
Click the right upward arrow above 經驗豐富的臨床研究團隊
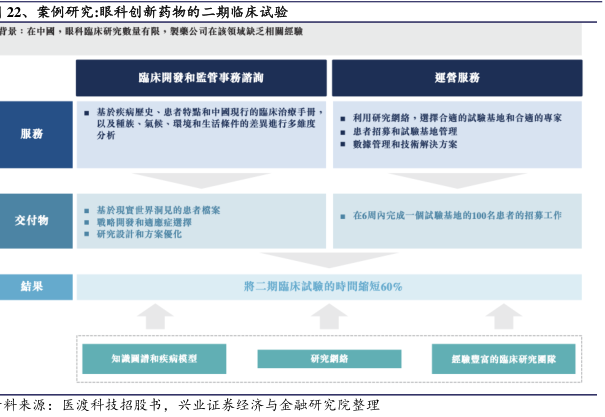(501, 318)
